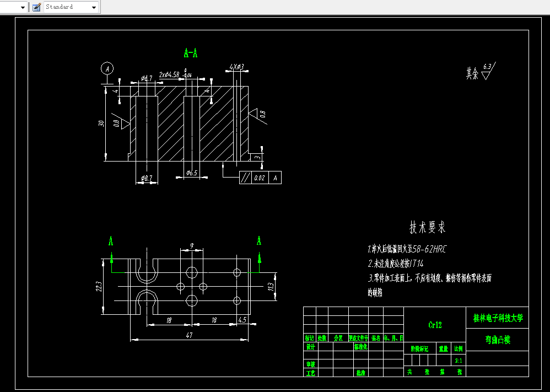The width and height of the screenshot is (550, 392).
Task: Select the 9 dimension above the plan view
Action: pos(192,246)
